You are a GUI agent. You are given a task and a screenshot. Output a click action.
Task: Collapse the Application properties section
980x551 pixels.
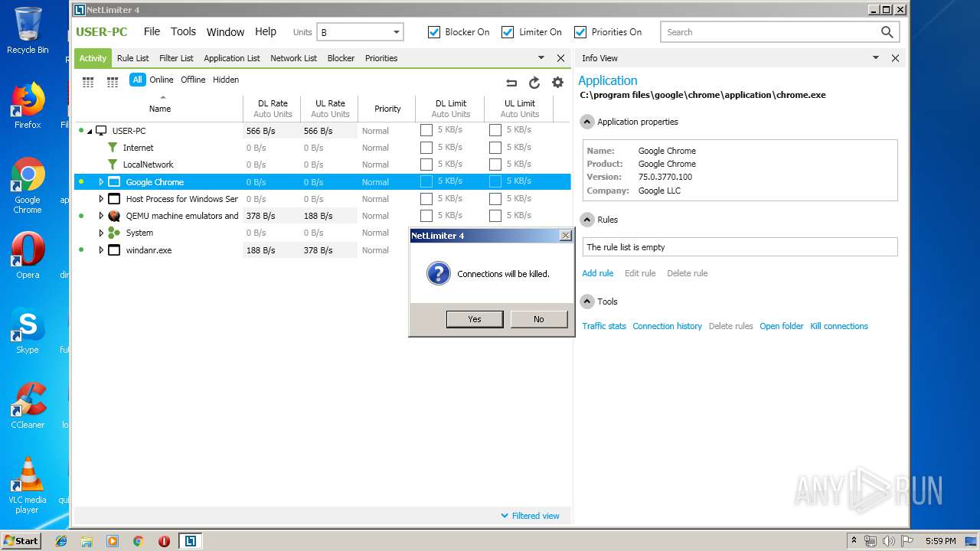point(587,122)
